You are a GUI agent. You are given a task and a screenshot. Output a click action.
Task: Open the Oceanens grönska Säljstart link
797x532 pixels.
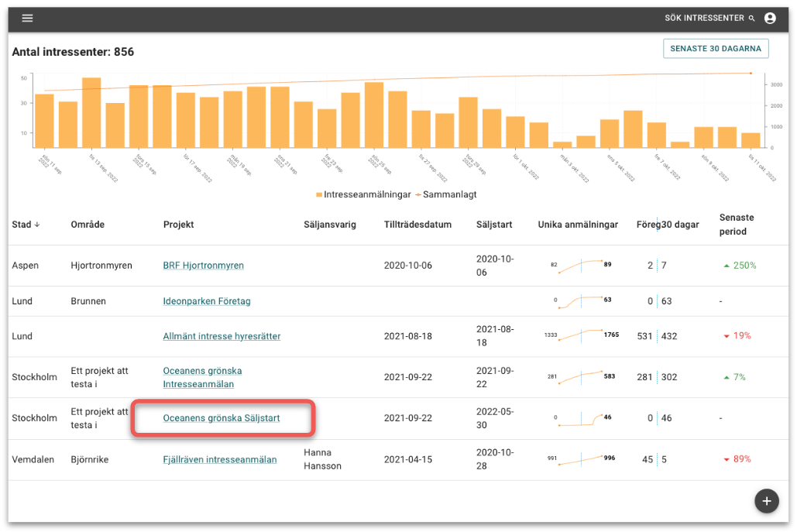(x=221, y=418)
